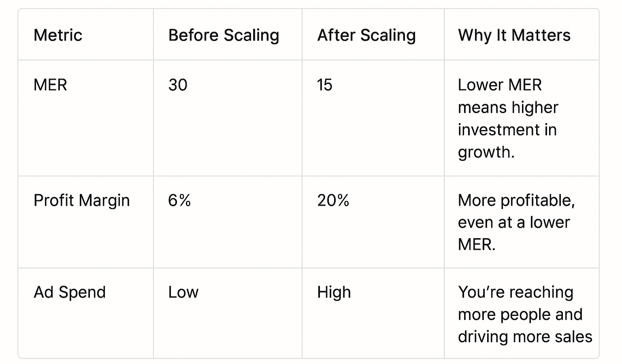622x364 pixels.
Task: Click the Profit Margin row label
Action: point(81,200)
